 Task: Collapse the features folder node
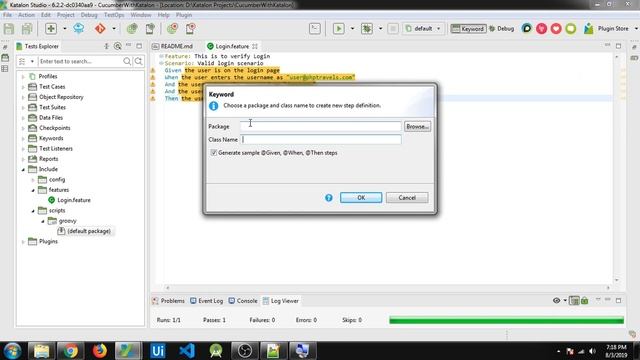(33, 190)
